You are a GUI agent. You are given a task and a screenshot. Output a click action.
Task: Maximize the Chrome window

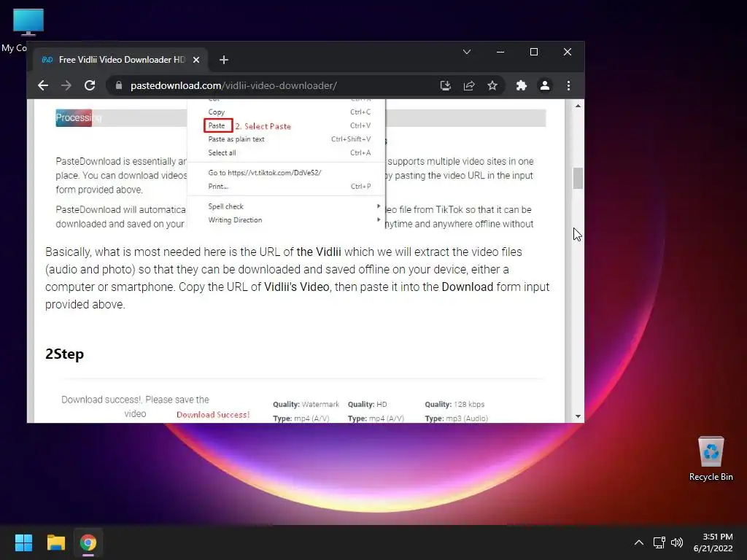pyautogui.click(x=534, y=52)
